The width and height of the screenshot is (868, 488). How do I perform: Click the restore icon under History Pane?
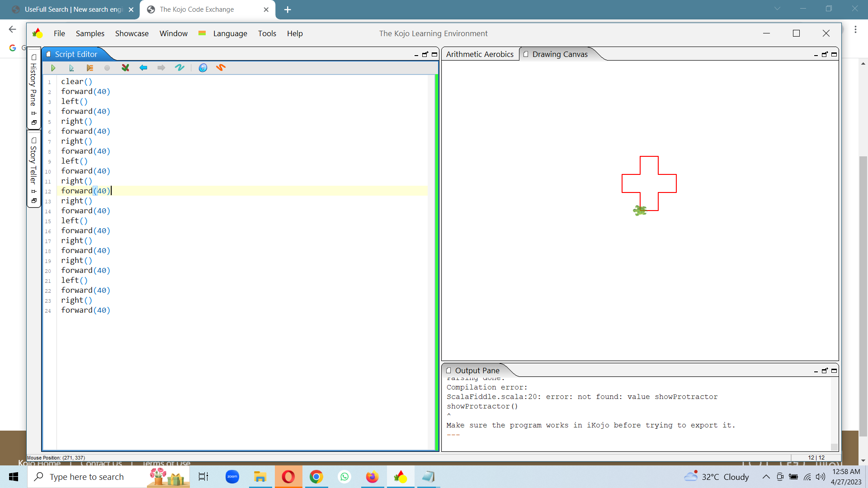pyautogui.click(x=34, y=122)
